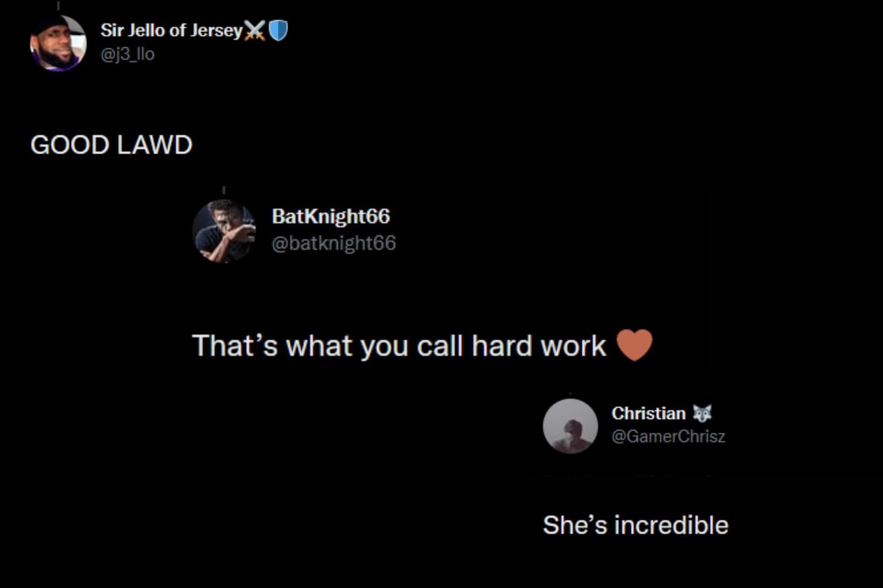The width and height of the screenshot is (883, 588).
Task: Click the Christian display name
Action: click(648, 413)
